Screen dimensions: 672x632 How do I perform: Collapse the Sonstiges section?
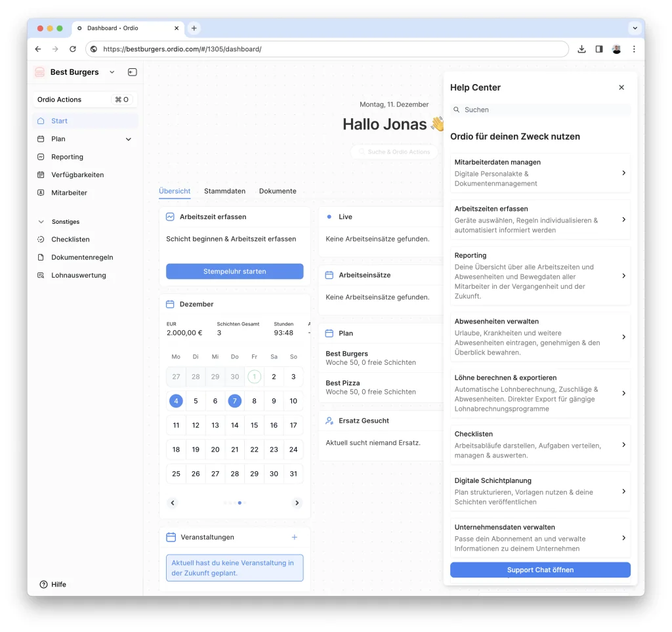41,222
